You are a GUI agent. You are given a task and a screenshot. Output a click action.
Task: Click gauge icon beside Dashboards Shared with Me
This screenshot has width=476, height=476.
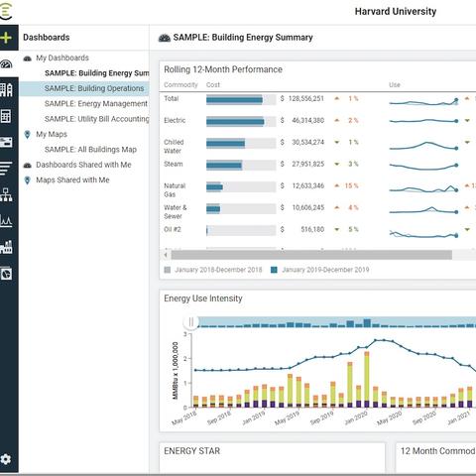coord(28,165)
